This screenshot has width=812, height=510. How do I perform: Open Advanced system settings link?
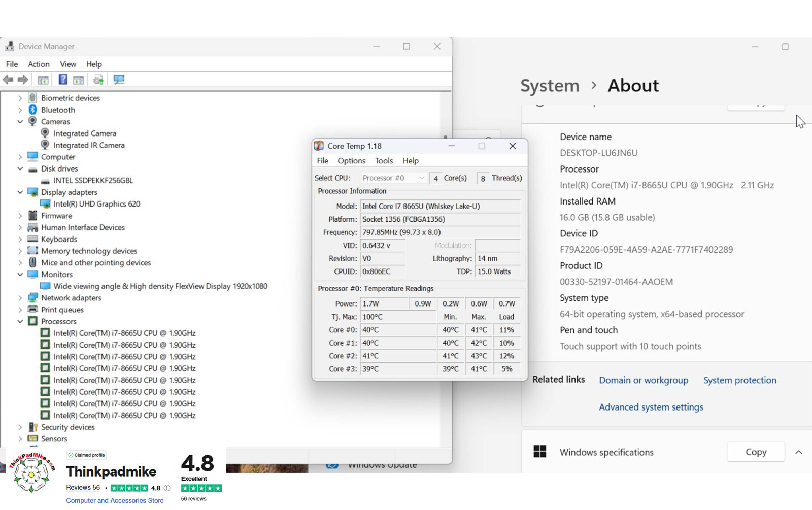[x=651, y=407]
